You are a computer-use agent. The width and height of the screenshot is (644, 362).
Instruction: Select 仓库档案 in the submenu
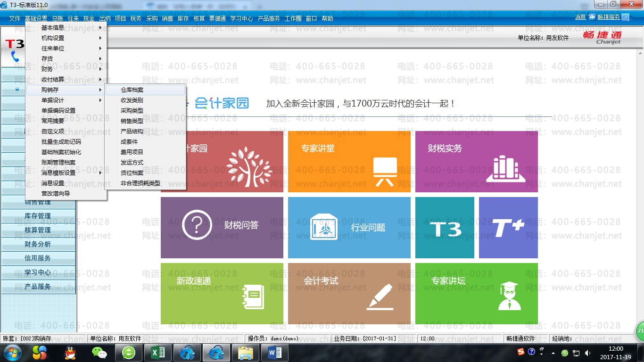pyautogui.click(x=145, y=90)
